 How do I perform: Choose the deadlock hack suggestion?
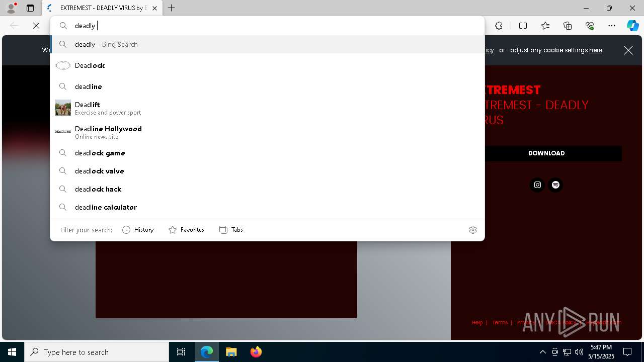tap(267, 189)
